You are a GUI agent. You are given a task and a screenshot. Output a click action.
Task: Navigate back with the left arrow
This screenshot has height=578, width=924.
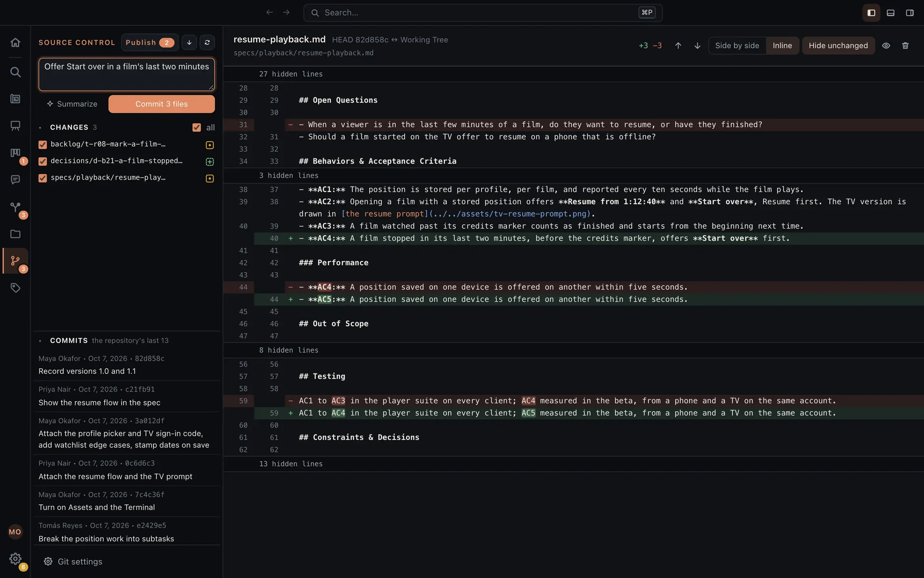[269, 12]
